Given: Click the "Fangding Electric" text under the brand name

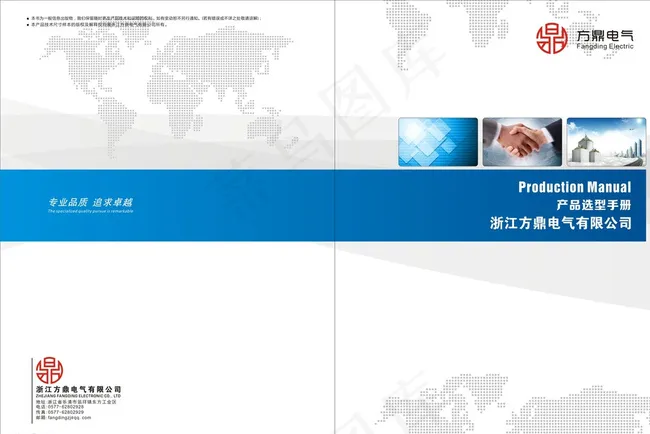Looking at the screenshot, I should (x=605, y=46).
